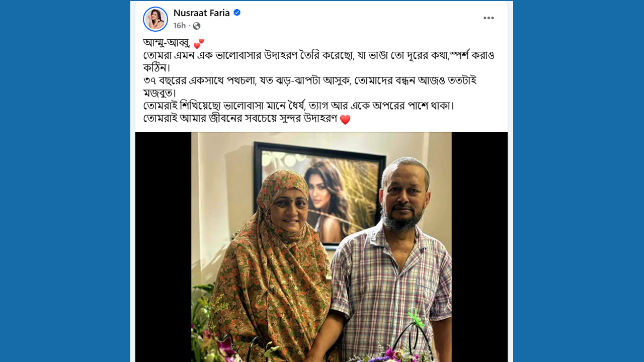Open Nusraat Faria's profile picture avatar
The height and width of the screenshot is (362, 644).
point(155,19)
